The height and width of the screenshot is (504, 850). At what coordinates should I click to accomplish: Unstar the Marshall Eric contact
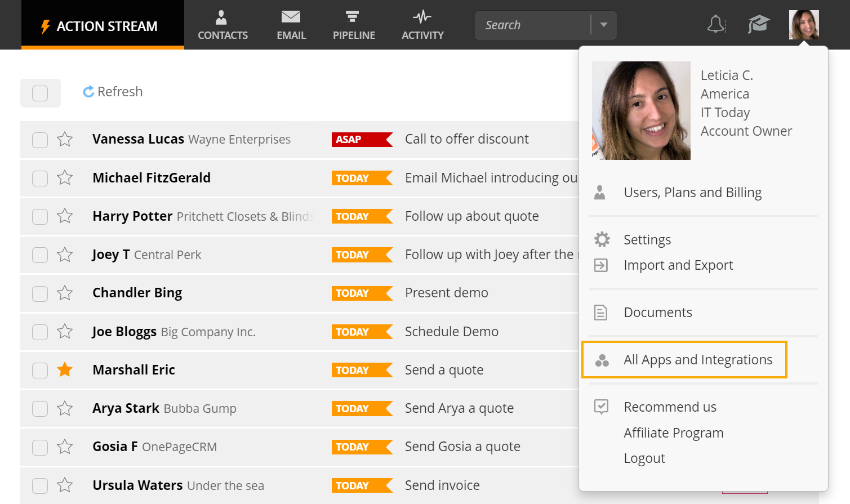(65, 369)
